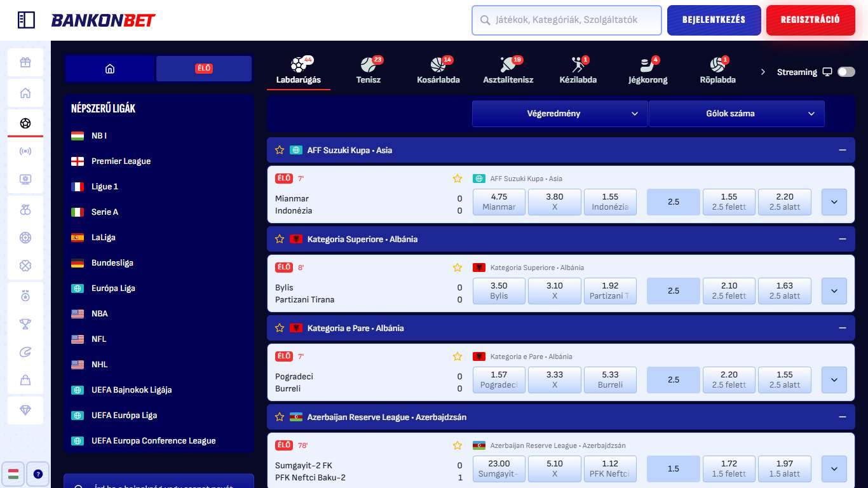Collapse the Azerbaijan Reserve League section
Image resolution: width=868 pixels, height=488 pixels.
[843, 417]
